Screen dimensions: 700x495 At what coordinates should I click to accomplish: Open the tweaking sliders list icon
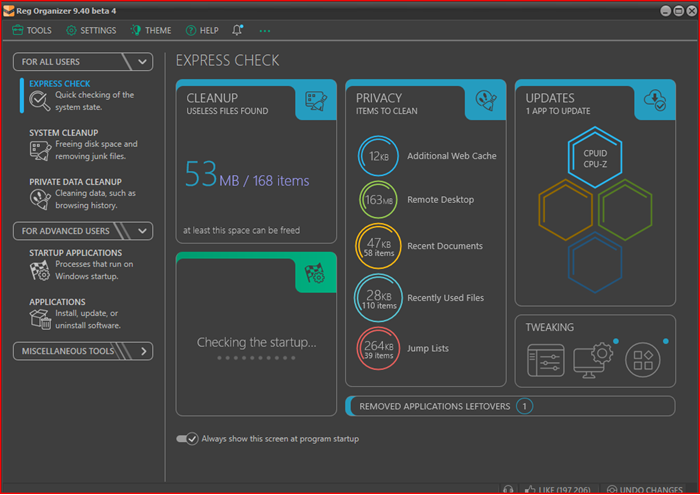point(546,360)
